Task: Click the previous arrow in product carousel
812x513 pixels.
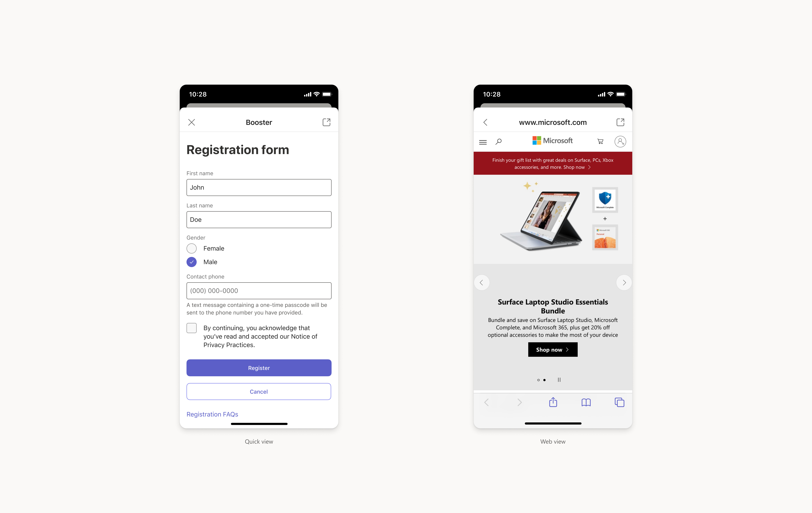Action: 482,282
